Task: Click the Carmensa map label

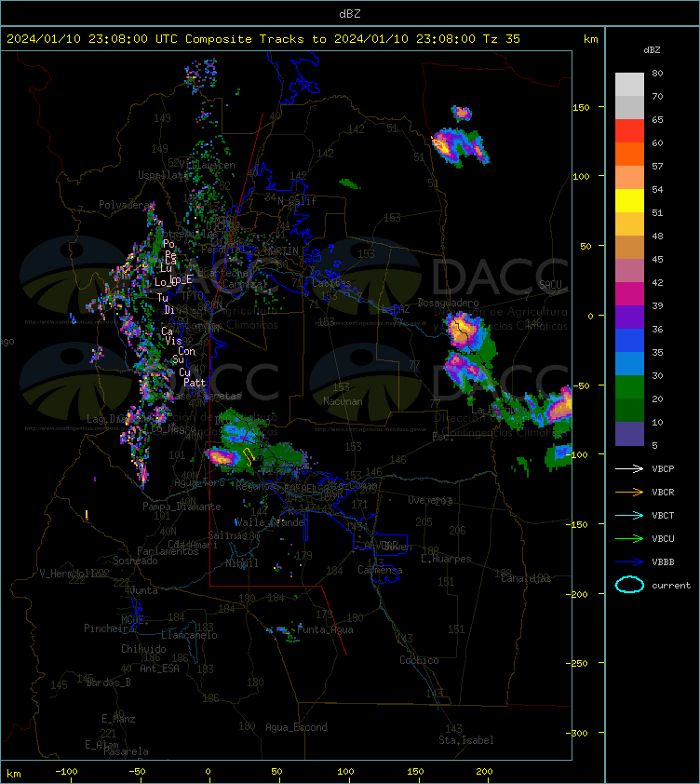Action: pos(380,570)
